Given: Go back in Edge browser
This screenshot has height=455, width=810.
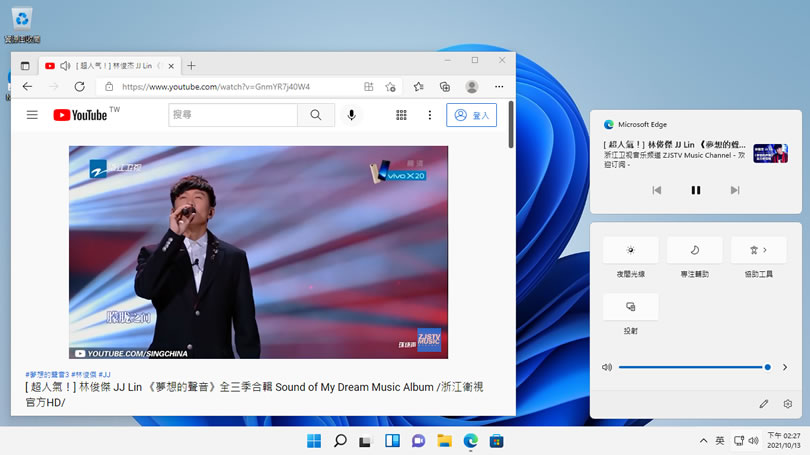Looking at the screenshot, I should coord(27,87).
